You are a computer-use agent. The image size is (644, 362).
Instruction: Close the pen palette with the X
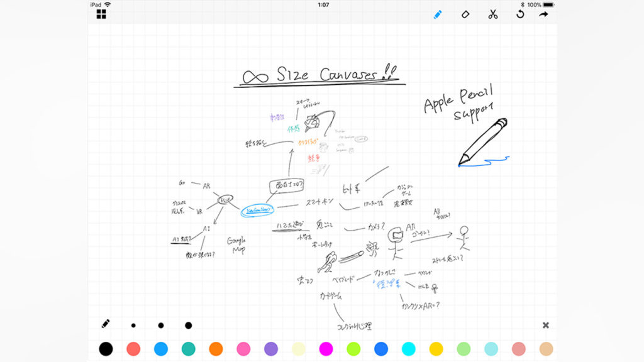click(546, 325)
